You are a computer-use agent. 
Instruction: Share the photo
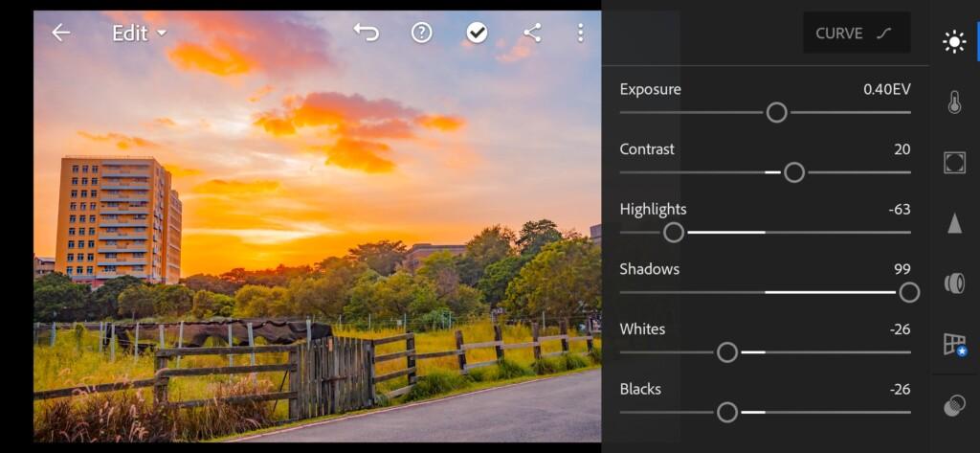[532, 33]
